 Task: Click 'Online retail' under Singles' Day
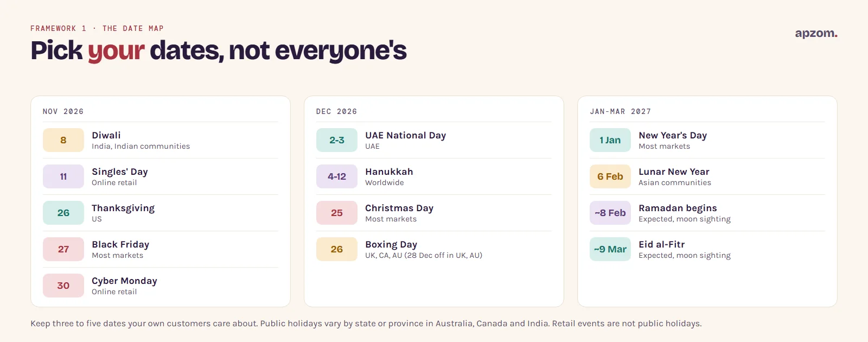coord(114,182)
